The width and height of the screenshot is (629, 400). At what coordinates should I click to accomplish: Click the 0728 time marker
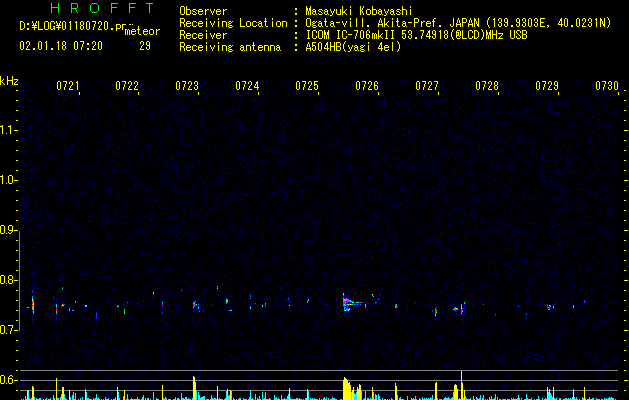(487, 86)
